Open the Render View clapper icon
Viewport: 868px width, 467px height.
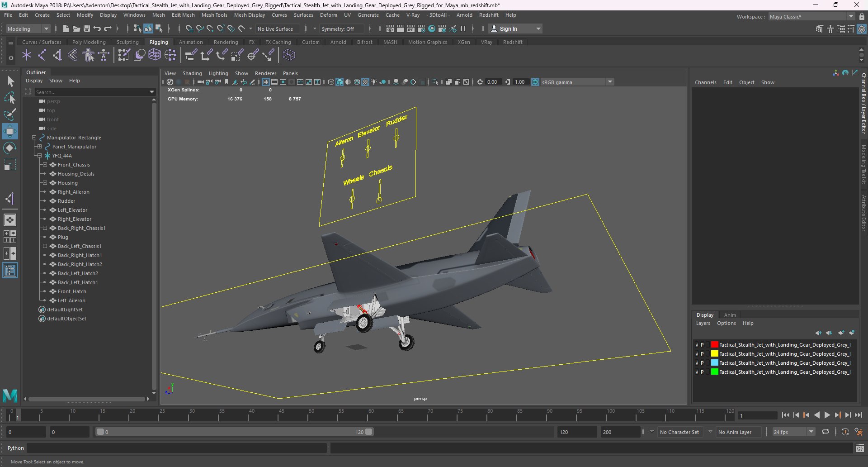pyautogui.click(x=390, y=29)
